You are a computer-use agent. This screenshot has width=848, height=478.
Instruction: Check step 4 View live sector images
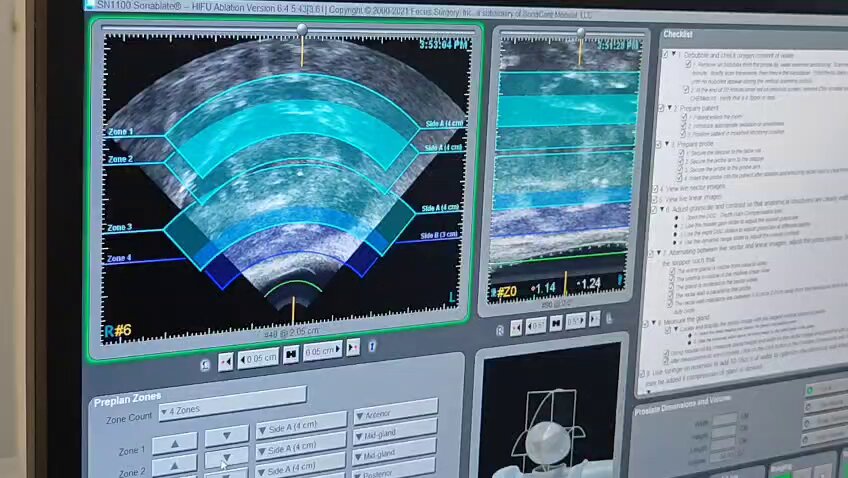655,189
